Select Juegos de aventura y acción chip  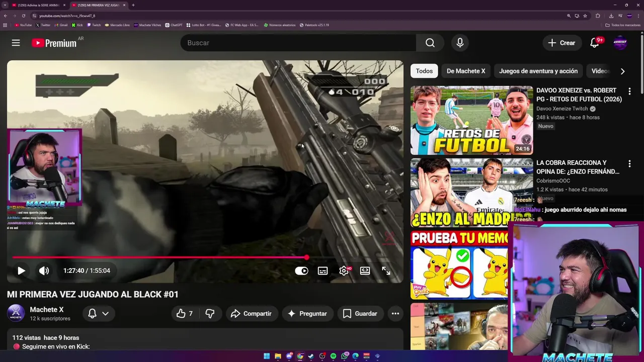pyautogui.click(x=538, y=71)
